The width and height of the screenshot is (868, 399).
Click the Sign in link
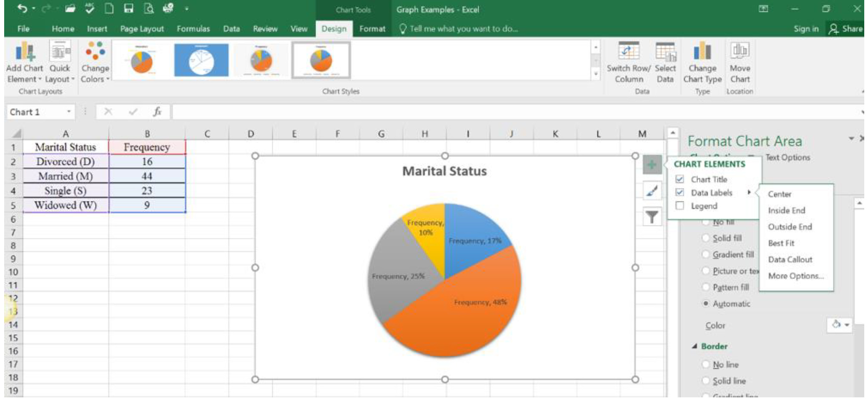pyautogui.click(x=806, y=29)
